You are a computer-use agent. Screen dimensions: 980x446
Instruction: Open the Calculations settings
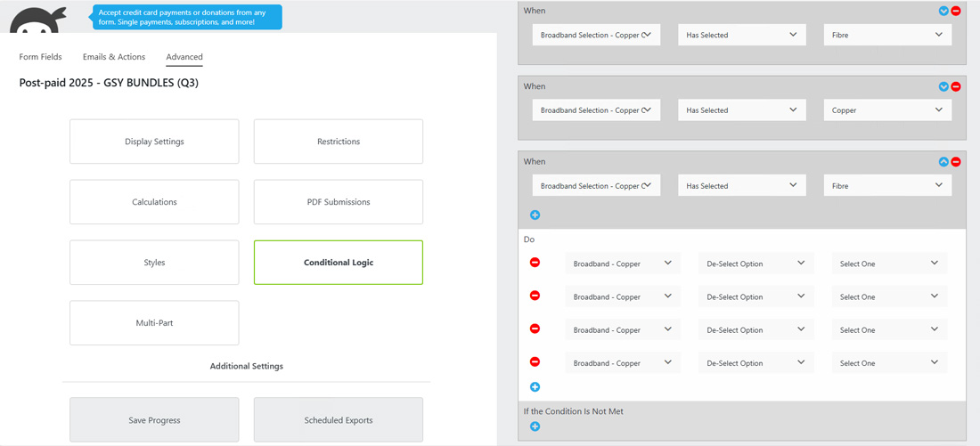point(154,202)
